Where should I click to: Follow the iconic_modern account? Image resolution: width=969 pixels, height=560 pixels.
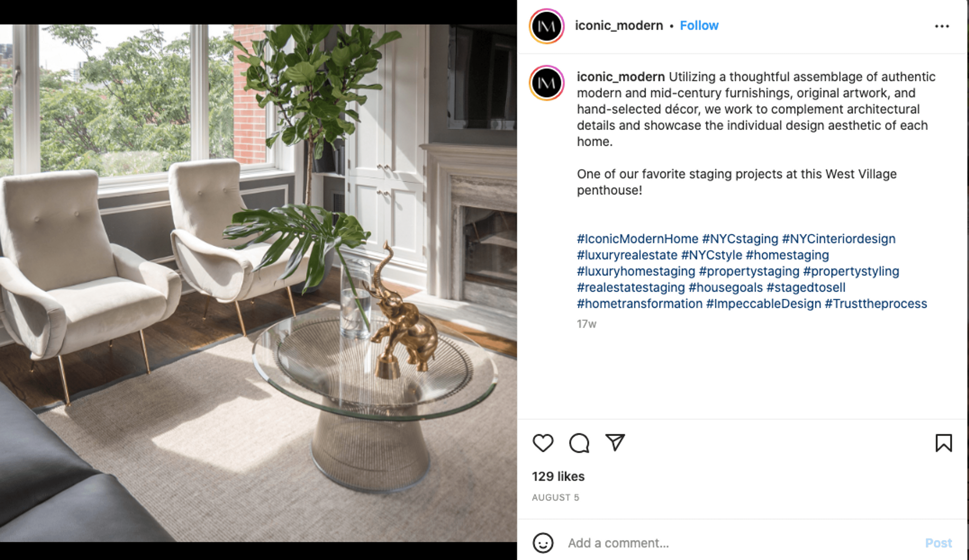click(x=699, y=25)
